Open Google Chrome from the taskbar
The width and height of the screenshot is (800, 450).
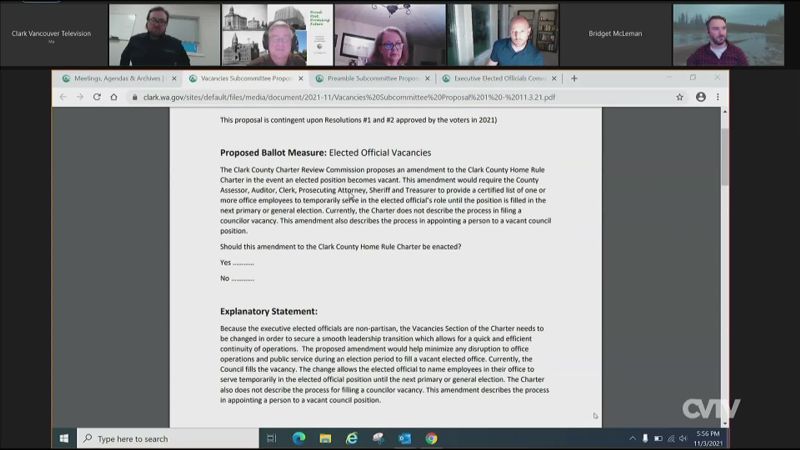tap(431, 438)
